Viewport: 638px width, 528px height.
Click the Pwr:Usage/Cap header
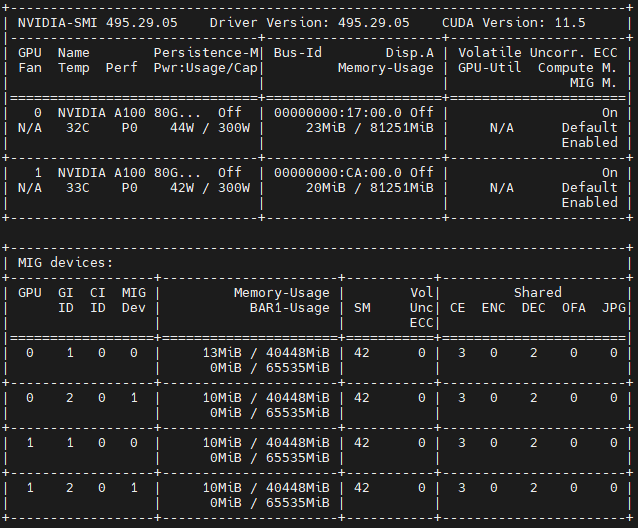point(206,68)
